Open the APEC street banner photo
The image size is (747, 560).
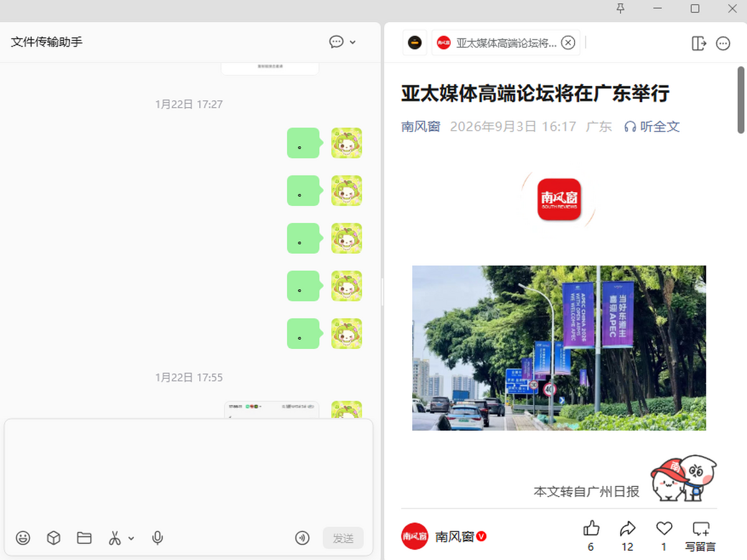pyautogui.click(x=559, y=348)
